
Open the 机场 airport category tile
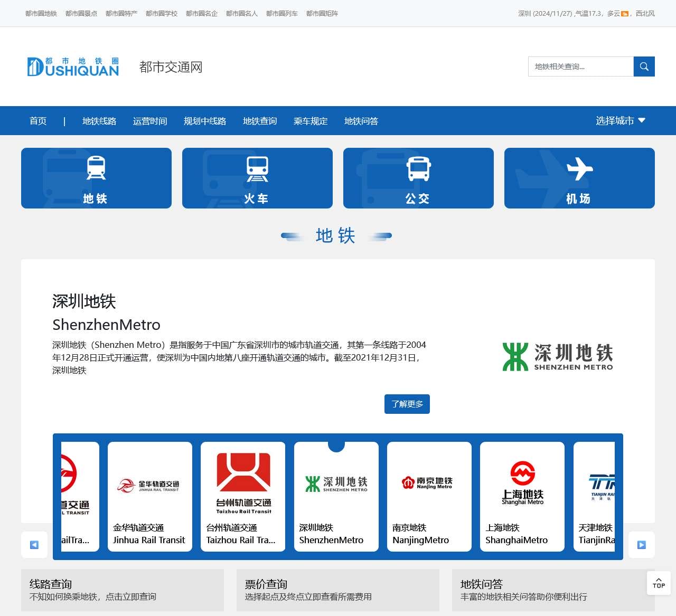pos(579,178)
